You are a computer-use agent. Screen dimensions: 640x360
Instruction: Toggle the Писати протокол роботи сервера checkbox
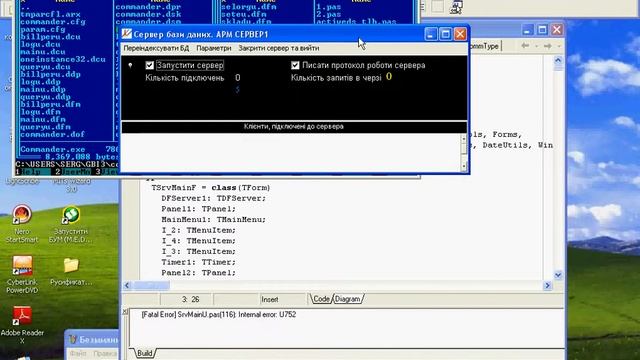[295, 65]
